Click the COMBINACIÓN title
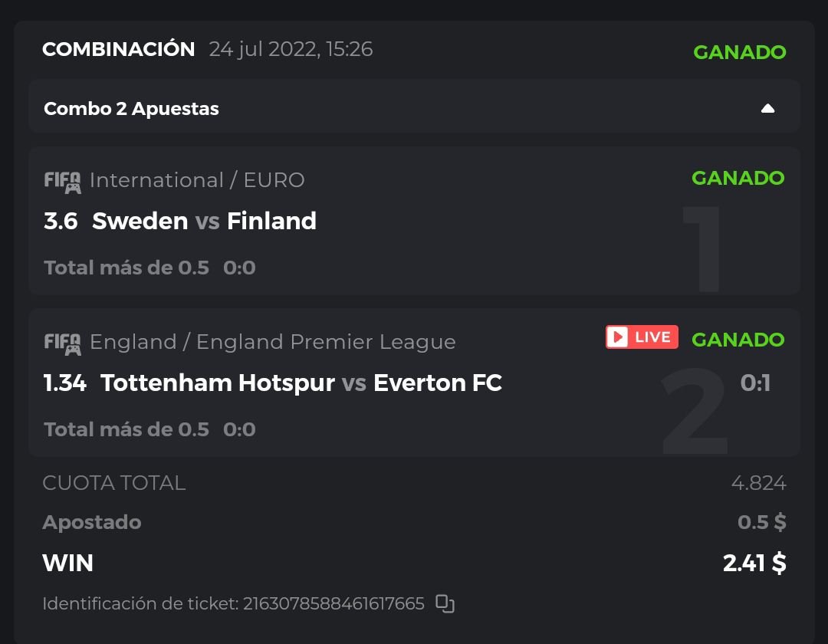828x644 pixels. pyautogui.click(x=119, y=49)
